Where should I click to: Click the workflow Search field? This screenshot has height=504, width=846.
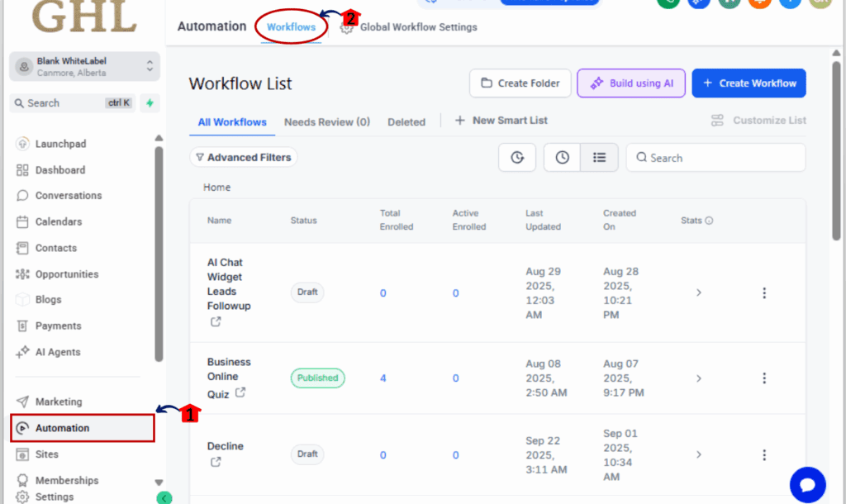tap(715, 157)
